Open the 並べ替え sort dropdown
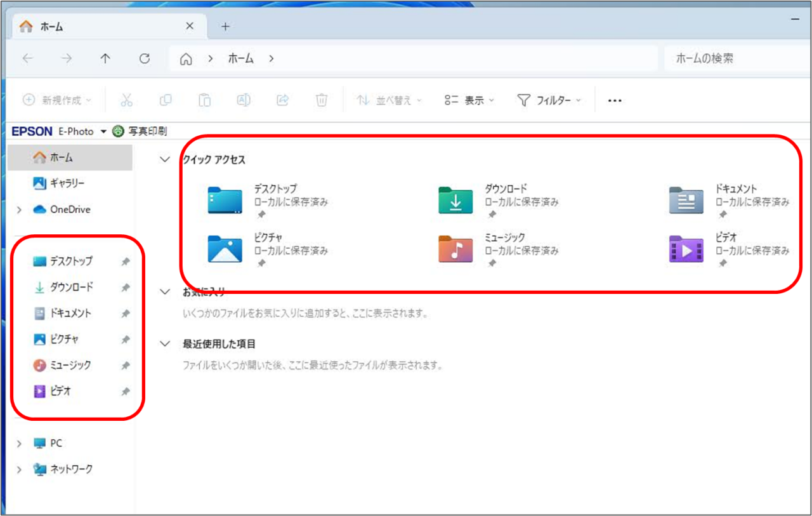812x516 pixels. tap(389, 100)
